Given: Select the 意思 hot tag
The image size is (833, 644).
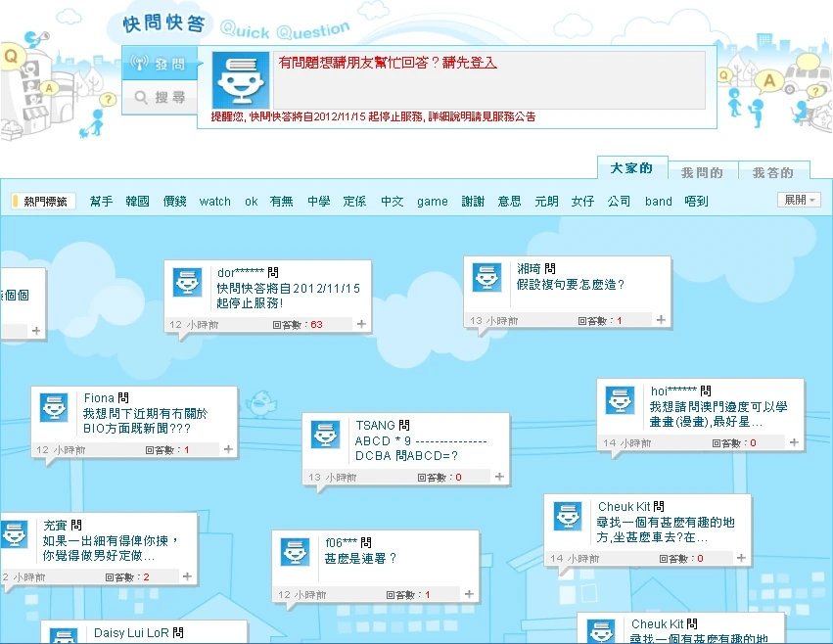Looking at the screenshot, I should [x=509, y=202].
